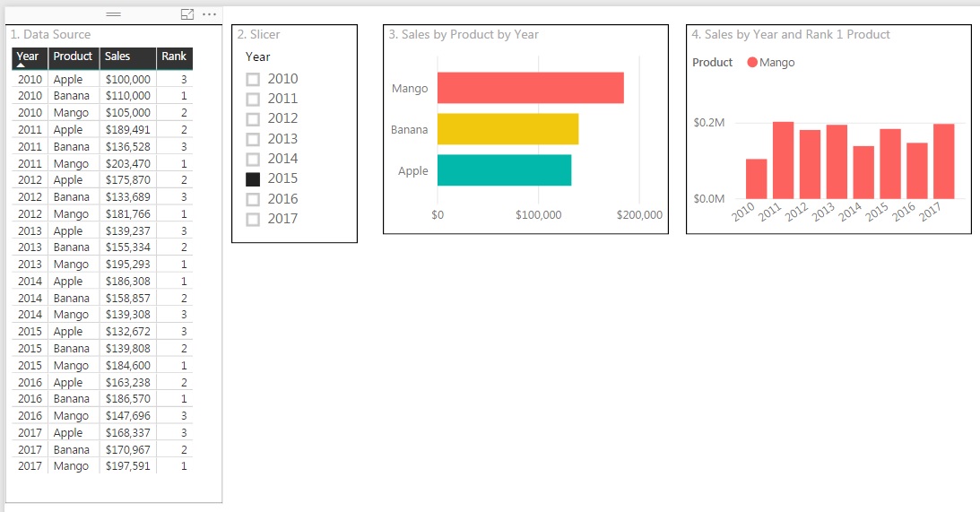Click the Mango legend marker in chart 4
Viewport: 980px width, 512px height.
[752, 62]
